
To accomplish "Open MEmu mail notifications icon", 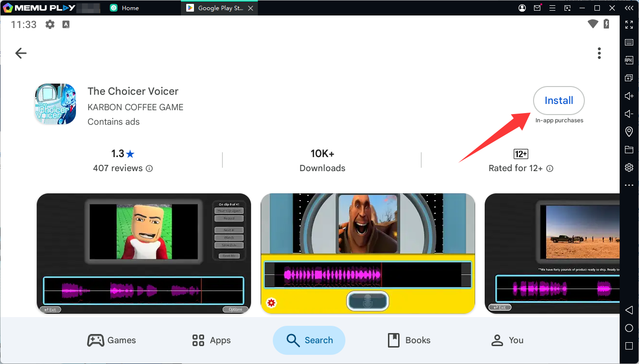I will tap(537, 8).
